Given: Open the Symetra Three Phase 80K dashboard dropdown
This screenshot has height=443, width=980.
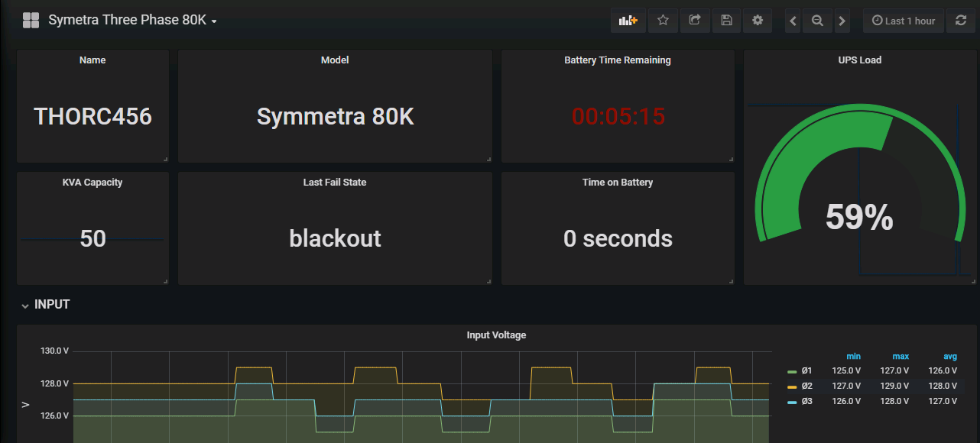Looking at the screenshot, I should (133, 21).
